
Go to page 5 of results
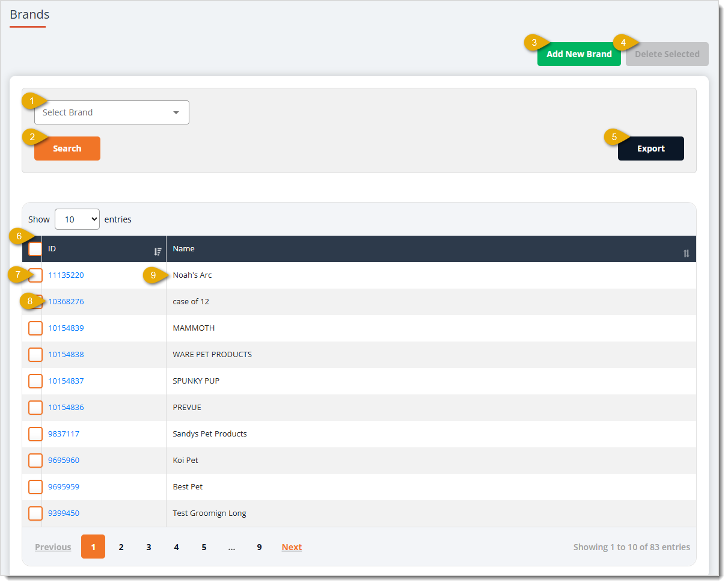pyautogui.click(x=204, y=547)
